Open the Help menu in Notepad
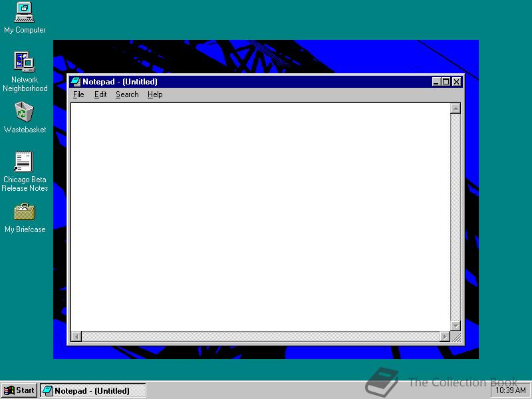The width and height of the screenshot is (532, 399). coord(155,94)
